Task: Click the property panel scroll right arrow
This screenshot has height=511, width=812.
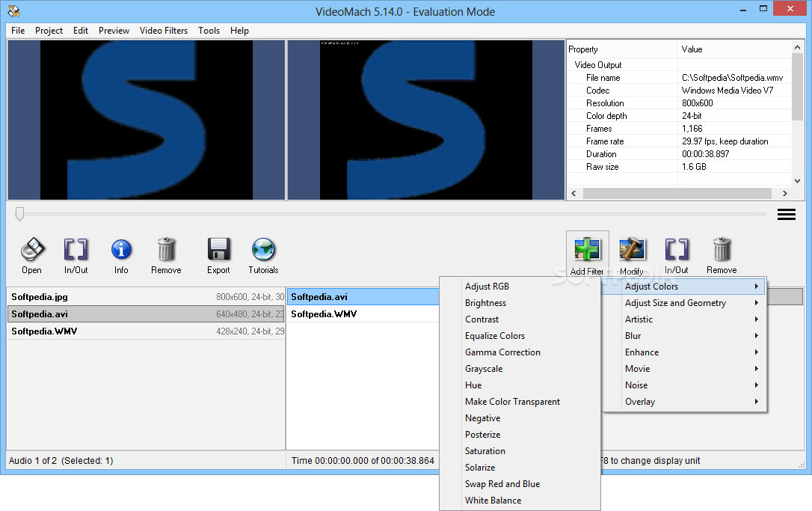Action: (x=784, y=193)
